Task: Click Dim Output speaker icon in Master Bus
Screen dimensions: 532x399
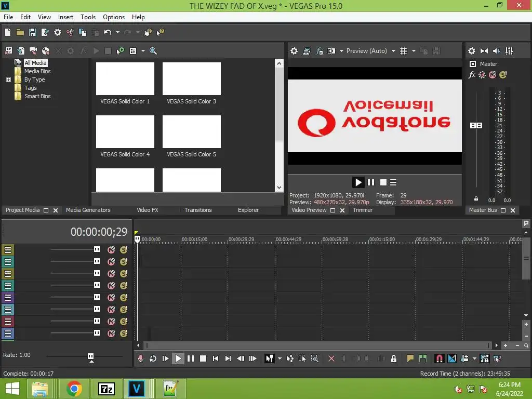Action: (496, 51)
